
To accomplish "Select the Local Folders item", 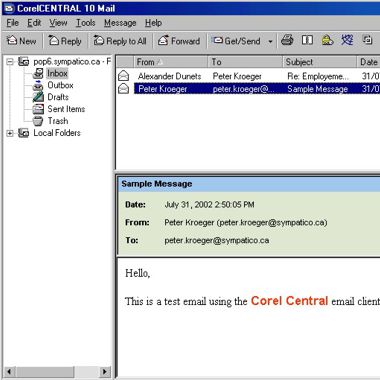I will [57, 133].
